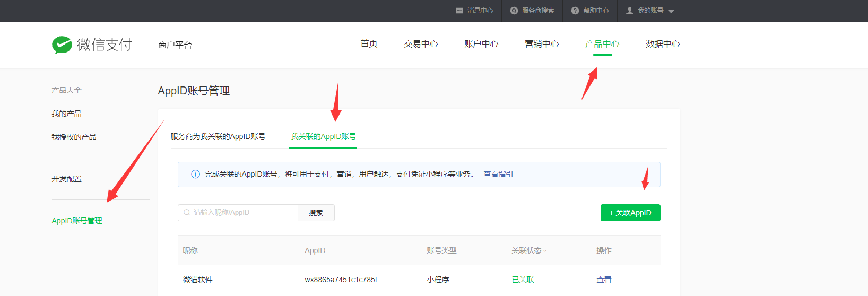Click the 服务商搜索 link in the top bar

pos(538,11)
